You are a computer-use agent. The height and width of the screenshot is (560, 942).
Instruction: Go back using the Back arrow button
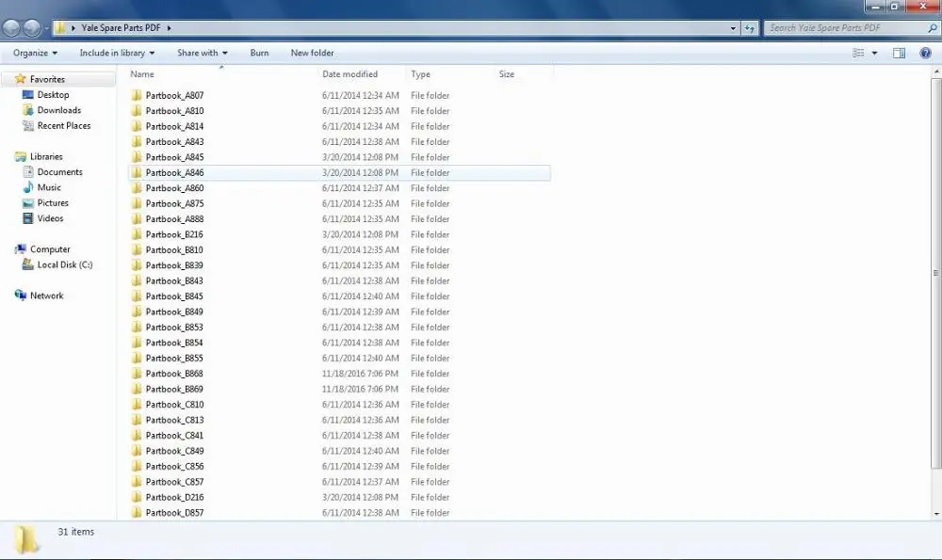11,27
